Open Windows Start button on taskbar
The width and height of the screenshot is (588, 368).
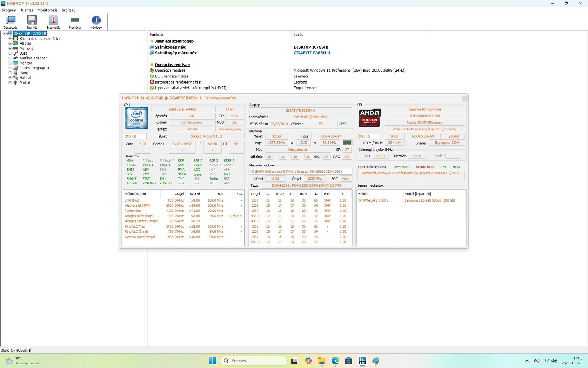click(x=212, y=361)
